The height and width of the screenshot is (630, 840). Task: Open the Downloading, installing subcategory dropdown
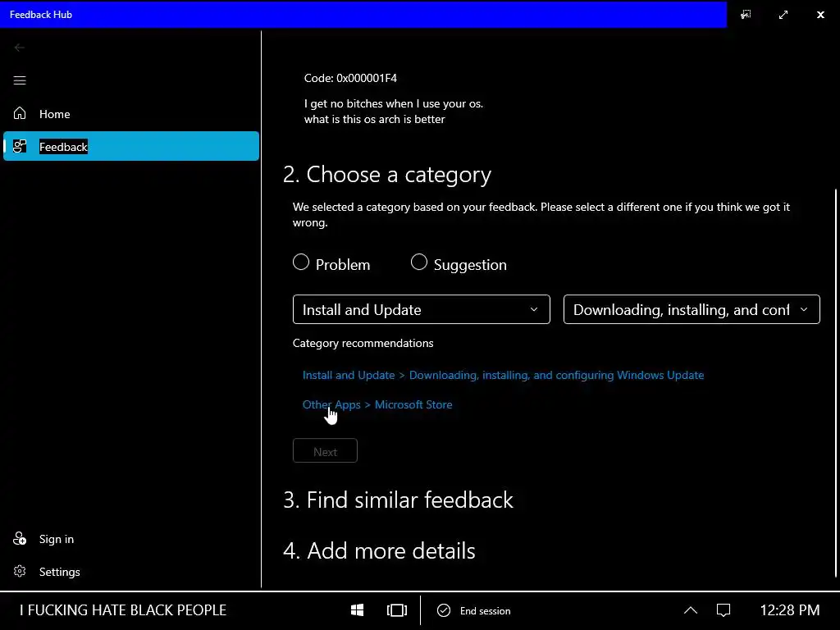[692, 309]
